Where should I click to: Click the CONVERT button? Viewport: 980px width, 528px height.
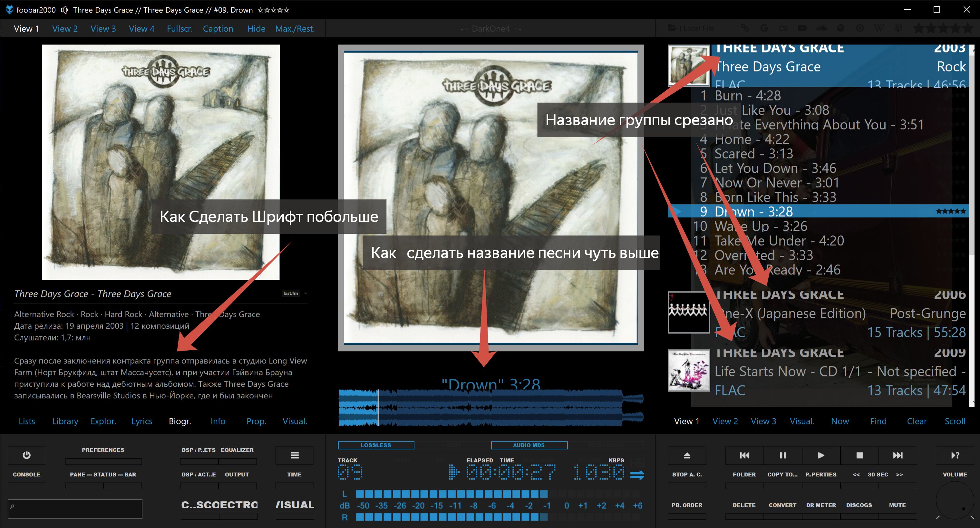[782, 505]
